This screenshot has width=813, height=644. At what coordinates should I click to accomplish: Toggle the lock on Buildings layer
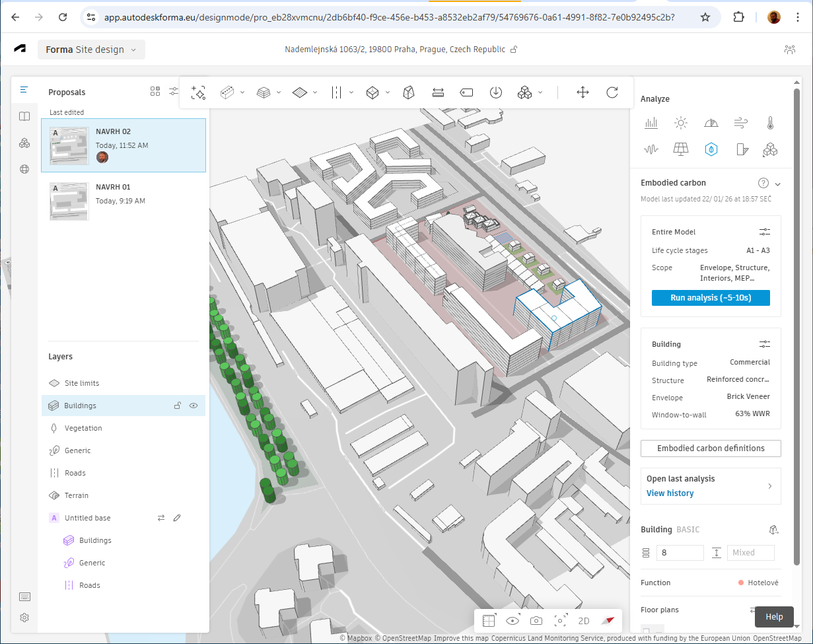[x=177, y=406]
